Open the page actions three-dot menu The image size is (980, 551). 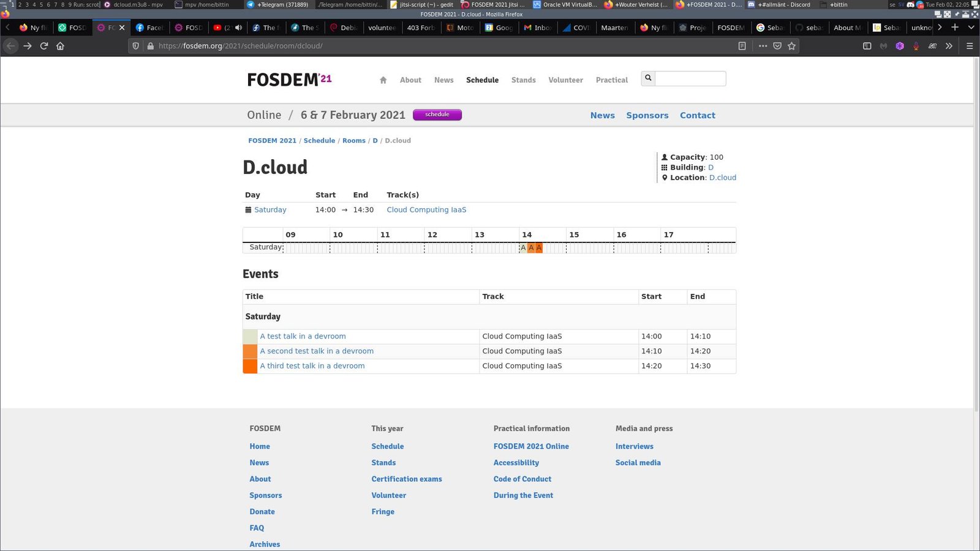pyautogui.click(x=763, y=46)
